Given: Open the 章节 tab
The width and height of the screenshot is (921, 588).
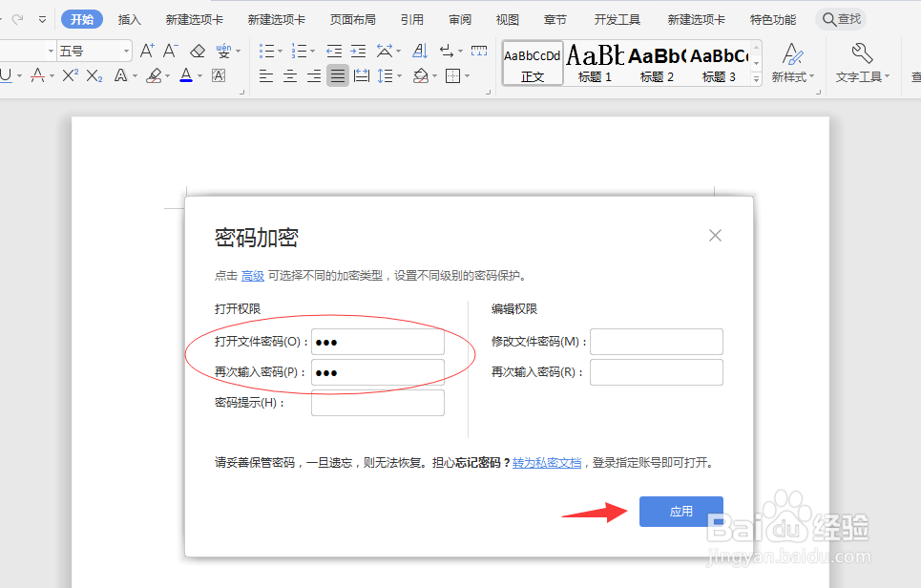Looking at the screenshot, I should pyautogui.click(x=555, y=19).
